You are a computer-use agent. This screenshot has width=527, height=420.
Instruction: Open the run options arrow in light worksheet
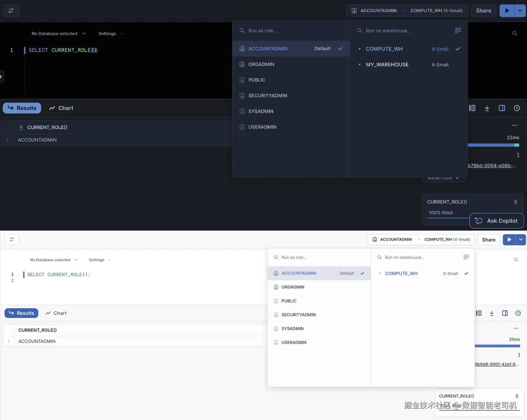pos(521,240)
